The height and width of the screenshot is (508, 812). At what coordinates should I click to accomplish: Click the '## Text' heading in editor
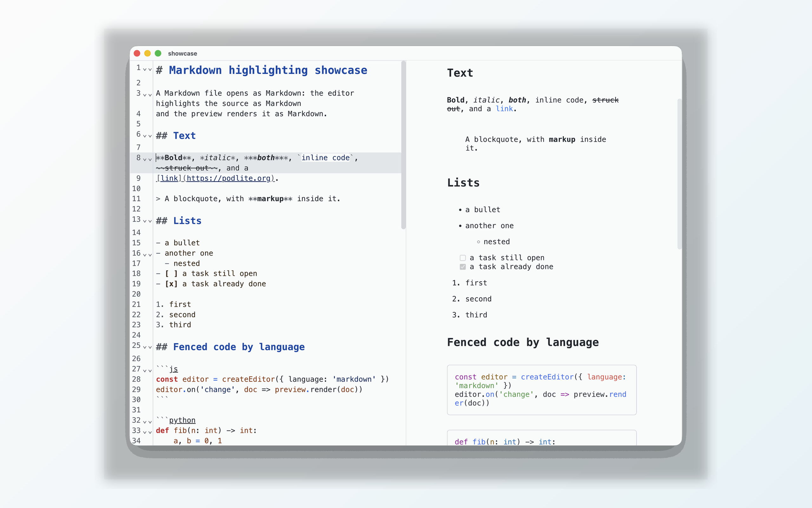click(176, 136)
